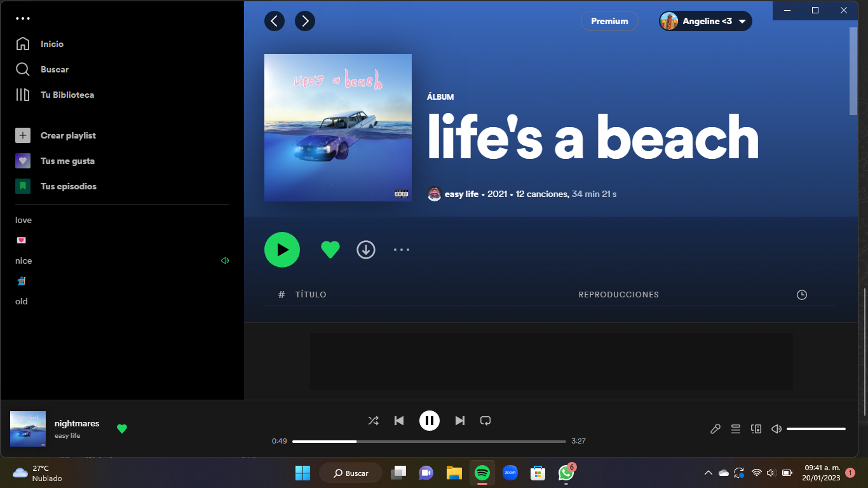
Task: Click the Premium button
Action: 609,21
